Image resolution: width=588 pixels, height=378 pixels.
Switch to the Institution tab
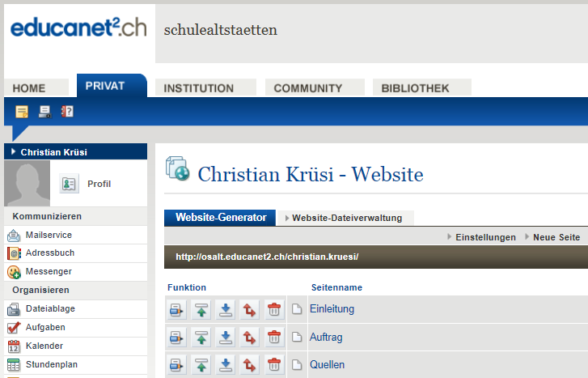pos(205,88)
